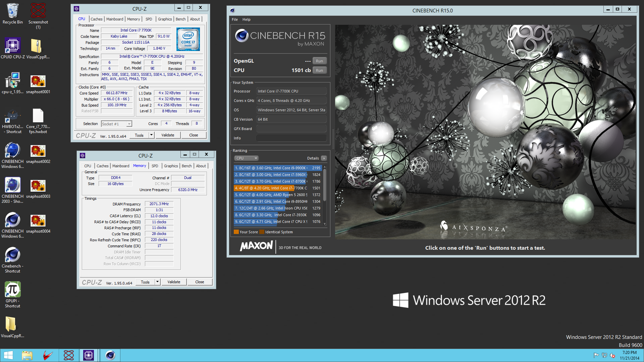The width and height of the screenshot is (644, 362).
Task: Open the Cinebench Help menu
Action: pos(247,19)
